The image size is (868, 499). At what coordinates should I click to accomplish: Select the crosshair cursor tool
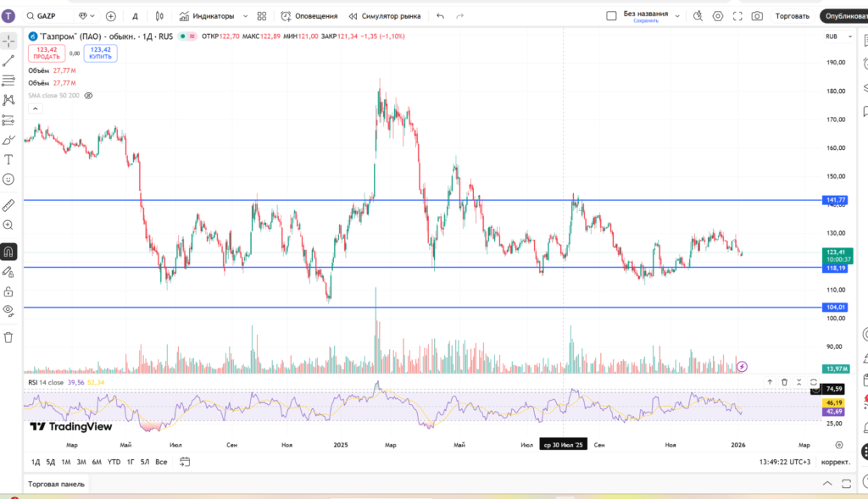point(8,41)
